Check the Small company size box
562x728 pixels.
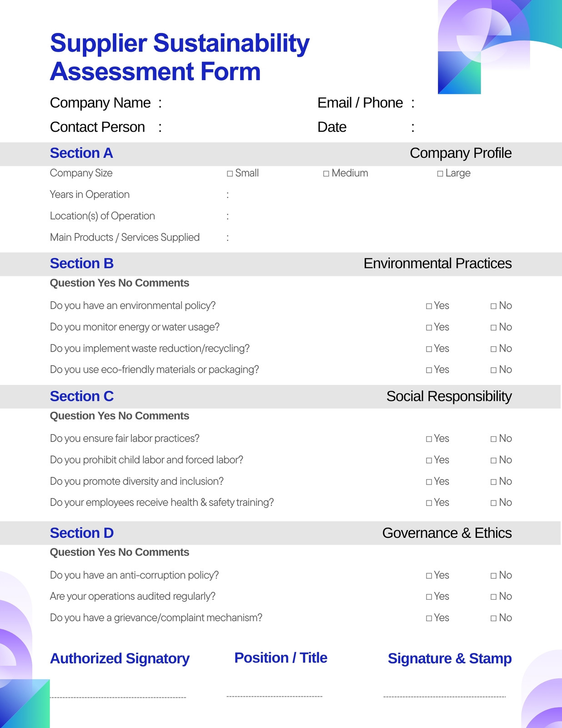[x=230, y=174]
